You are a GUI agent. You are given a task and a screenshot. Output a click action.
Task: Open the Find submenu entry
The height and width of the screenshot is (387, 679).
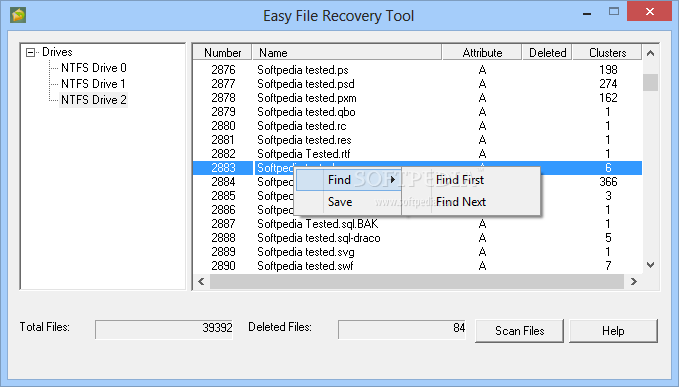click(348, 180)
